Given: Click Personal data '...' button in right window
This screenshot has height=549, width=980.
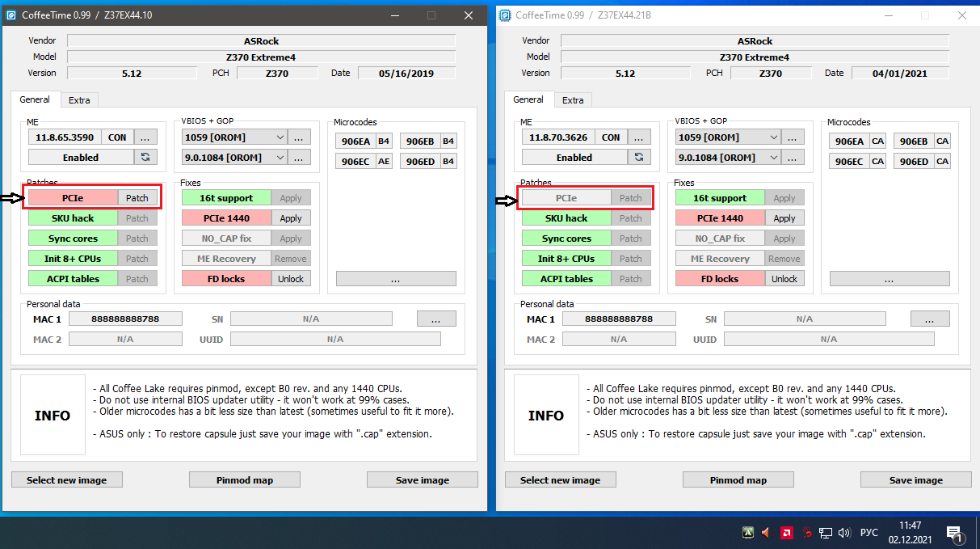Looking at the screenshot, I should [930, 319].
